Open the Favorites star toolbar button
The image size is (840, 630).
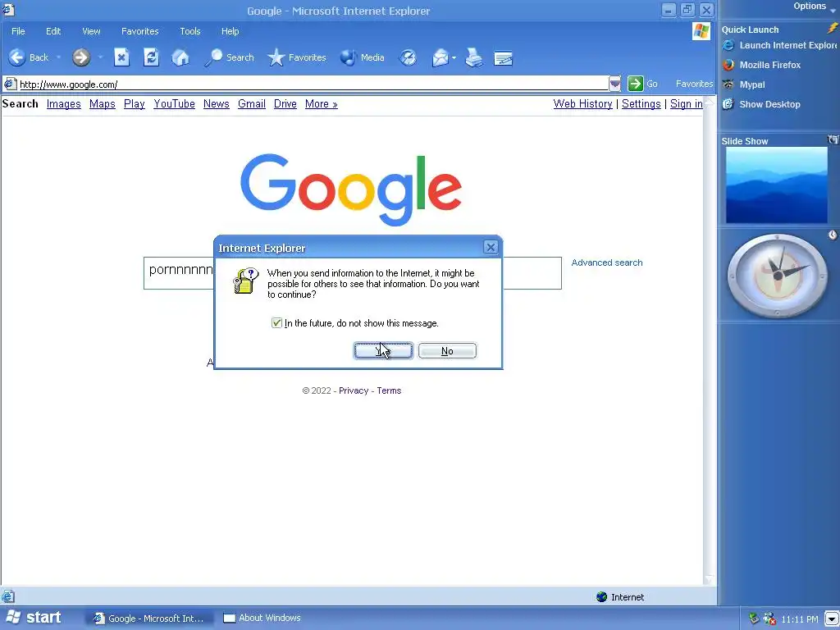point(297,57)
